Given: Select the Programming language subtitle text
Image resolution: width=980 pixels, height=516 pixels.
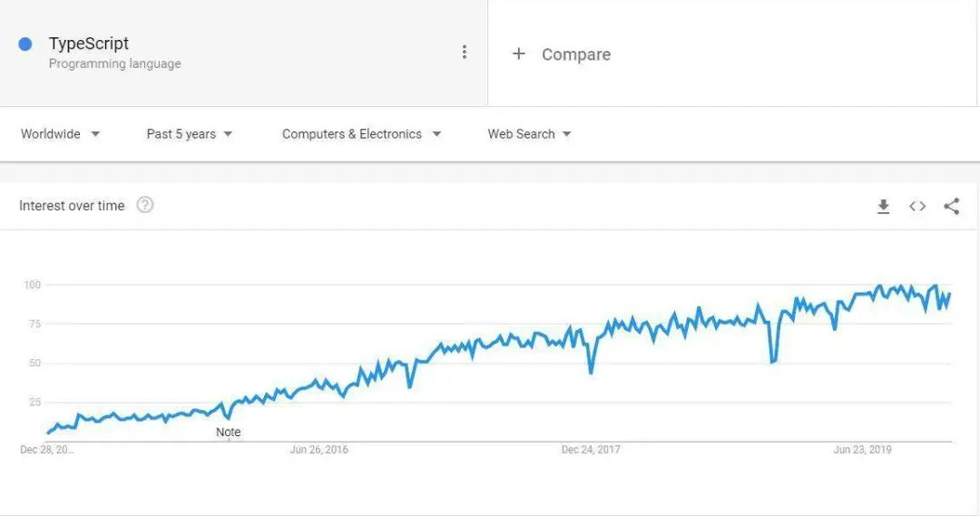Looking at the screenshot, I should pos(115,63).
